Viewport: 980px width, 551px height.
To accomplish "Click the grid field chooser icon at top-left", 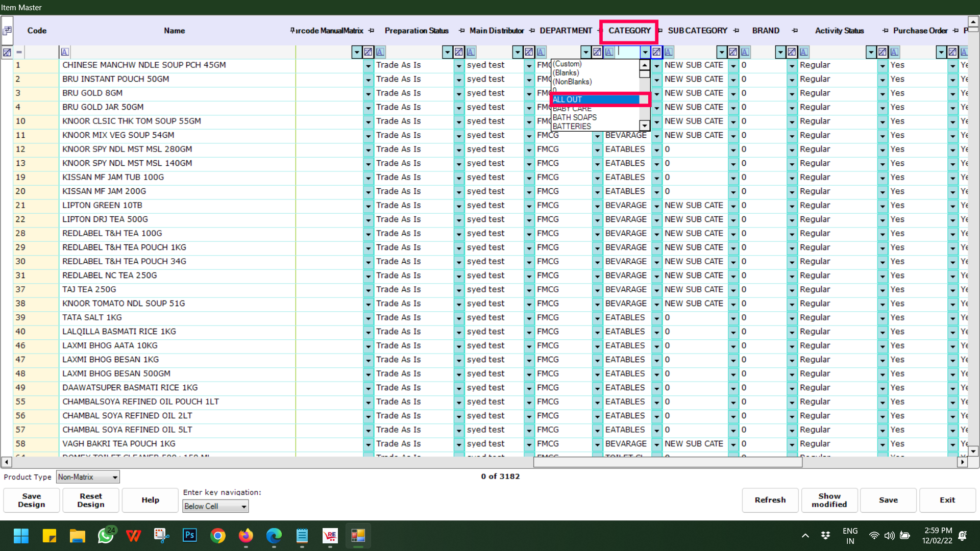I will coord(7,31).
